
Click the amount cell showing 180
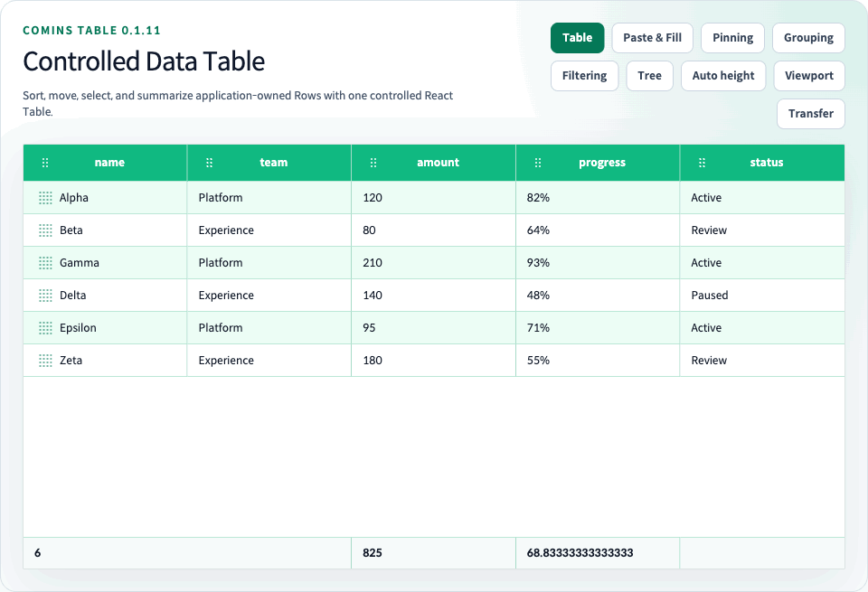pos(433,361)
